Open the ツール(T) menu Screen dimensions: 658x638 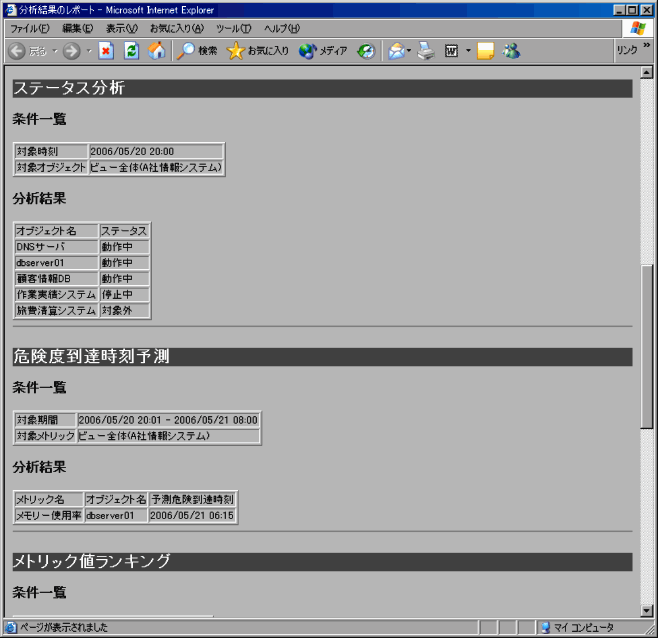233,29
